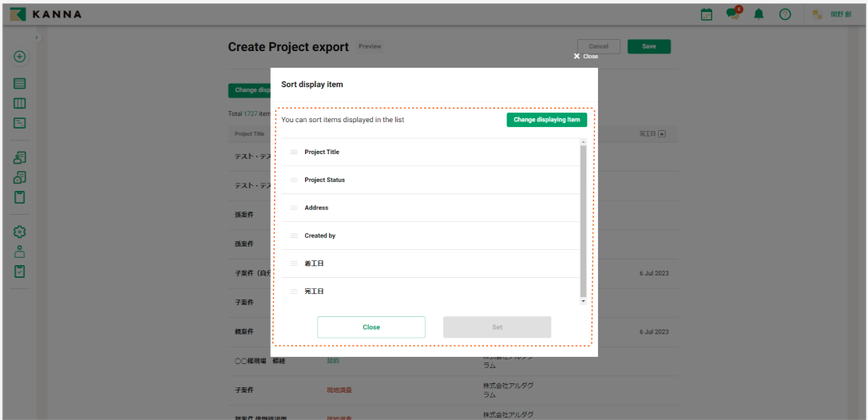Click the 完工日 column sort arrow
Viewport: 868px width, 420px height.
click(x=662, y=133)
